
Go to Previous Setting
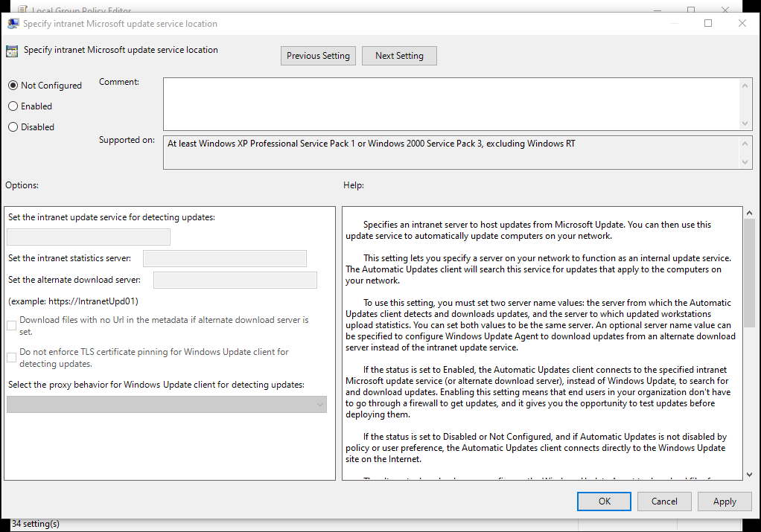[318, 56]
